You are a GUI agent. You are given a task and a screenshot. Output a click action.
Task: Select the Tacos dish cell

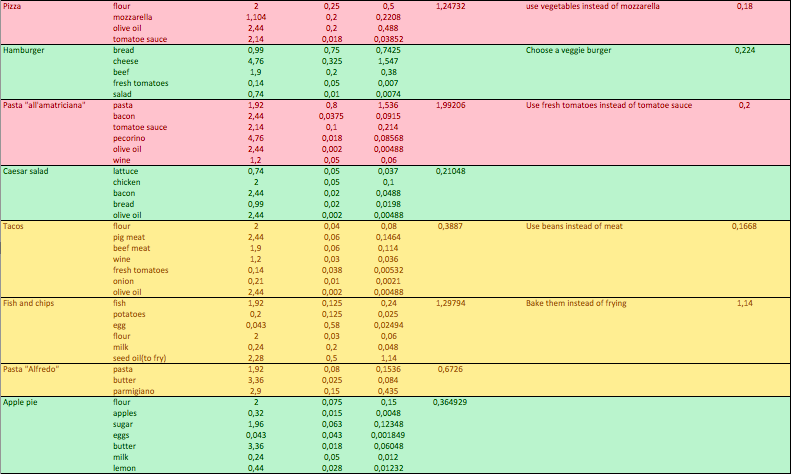17,226
